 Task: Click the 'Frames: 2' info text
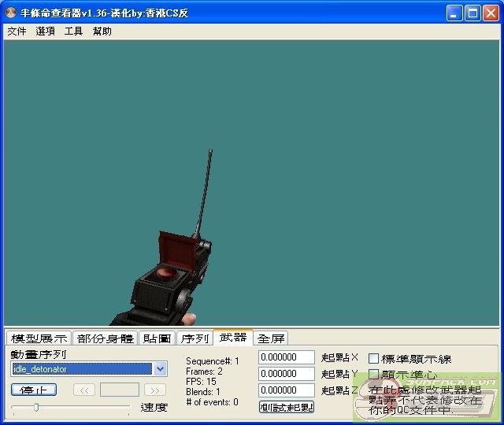(x=204, y=371)
